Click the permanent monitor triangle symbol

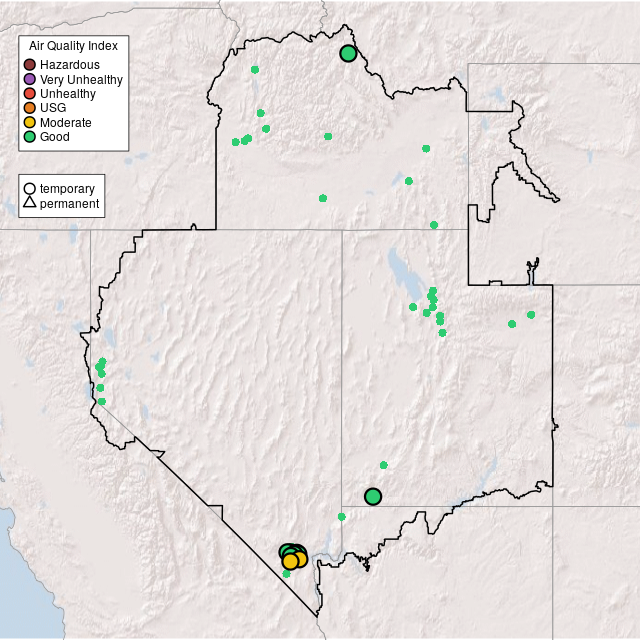30,204
